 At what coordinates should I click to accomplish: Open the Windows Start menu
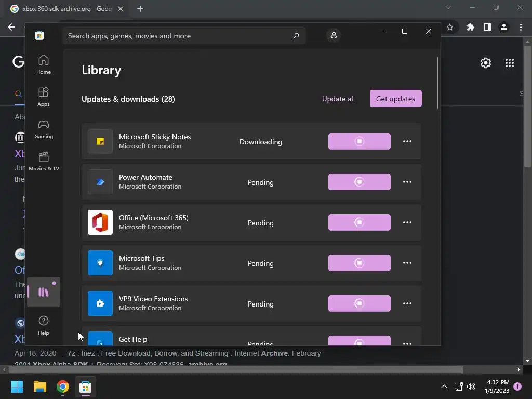click(17, 387)
